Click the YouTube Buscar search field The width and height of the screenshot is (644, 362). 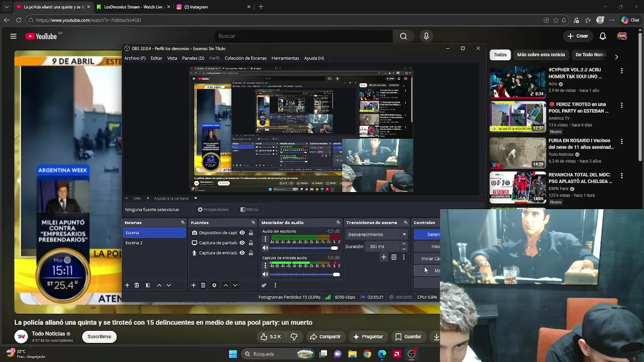pyautogui.click(x=303, y=36)
